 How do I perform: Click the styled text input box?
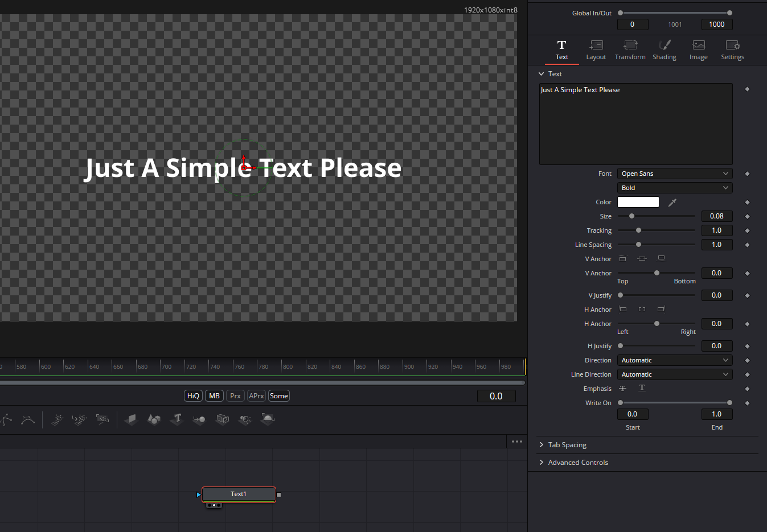click(636, 124)
